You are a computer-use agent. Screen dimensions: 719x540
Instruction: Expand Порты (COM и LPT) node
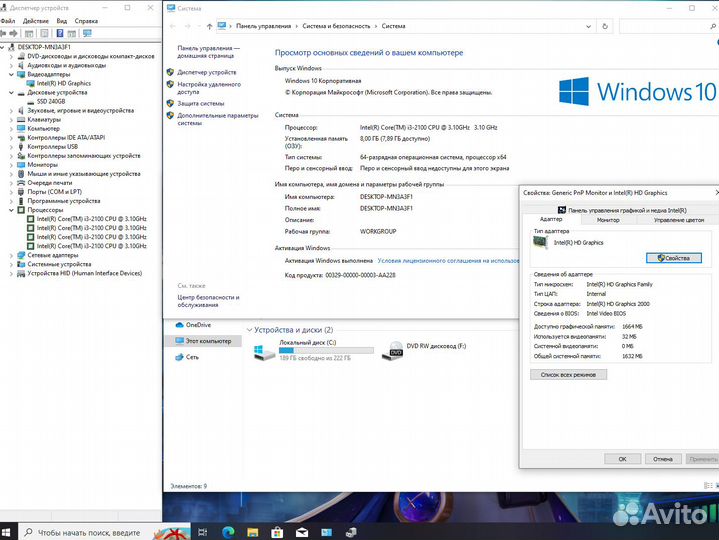click(x=11, y=192)
